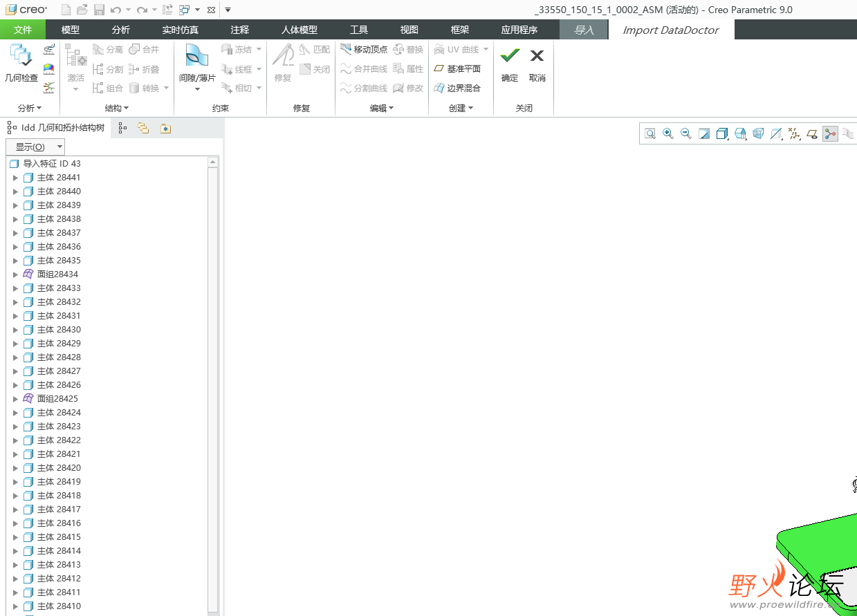Viewport: 857px width, 616px height.
Task: Select 主体 28430 in the tree
Action: [x=59, y=330]
